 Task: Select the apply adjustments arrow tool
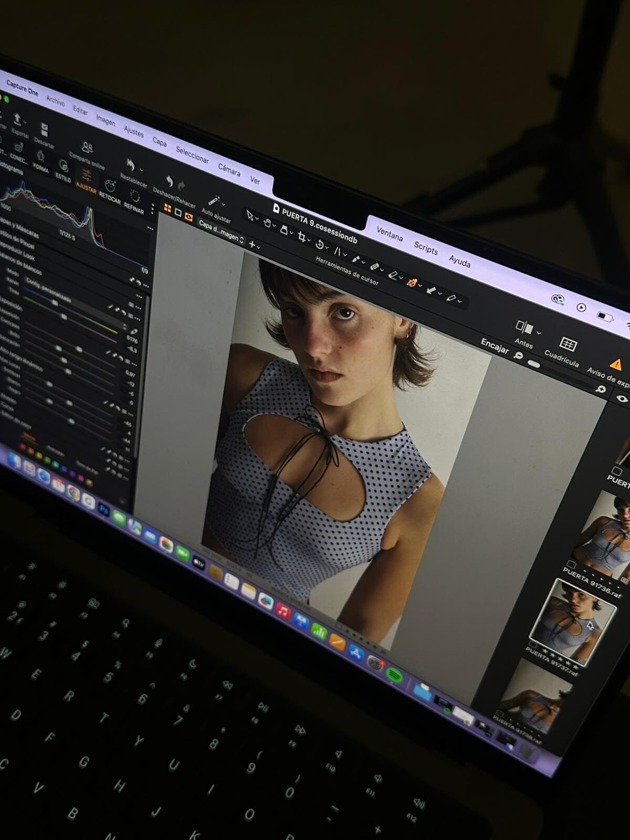click(x=431, y=290)
